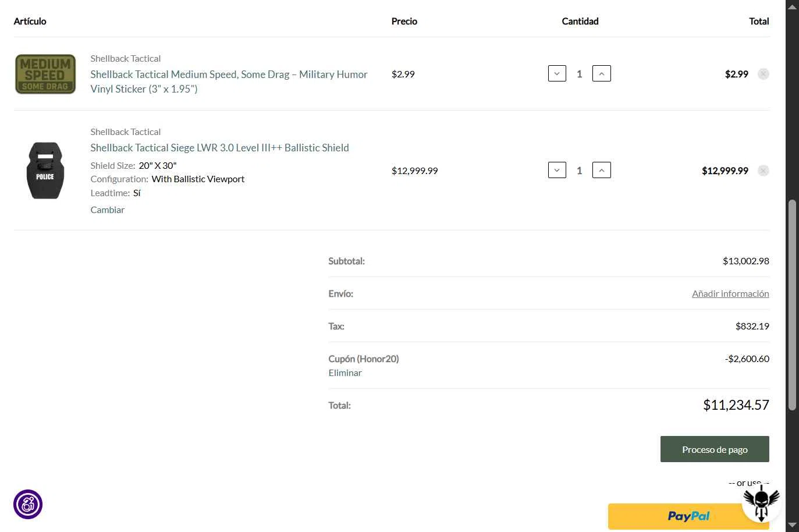Open the Medium Speed sticker thumbnail
This screenshot has width=799, height=532.
click(45, 74)
